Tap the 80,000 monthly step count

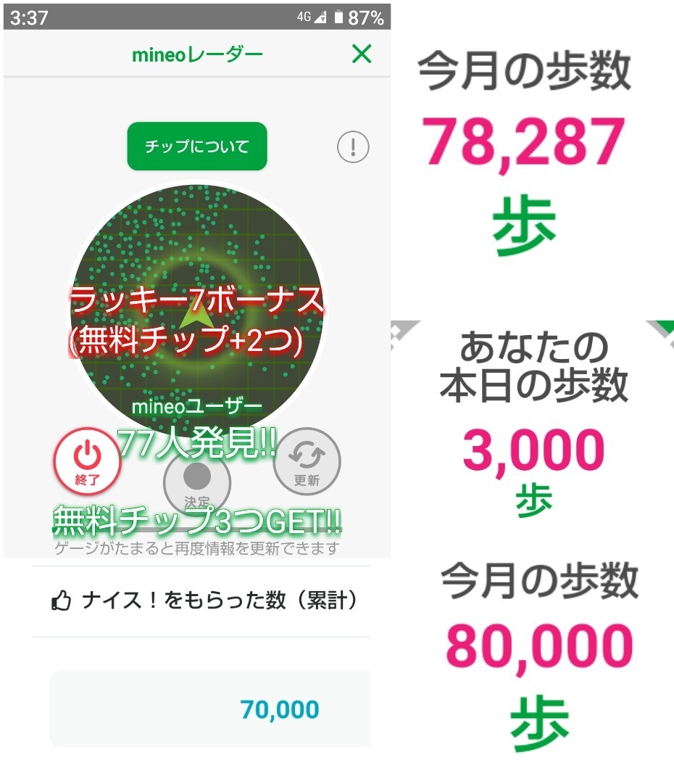pyautogui.click(x=539, y=647)
